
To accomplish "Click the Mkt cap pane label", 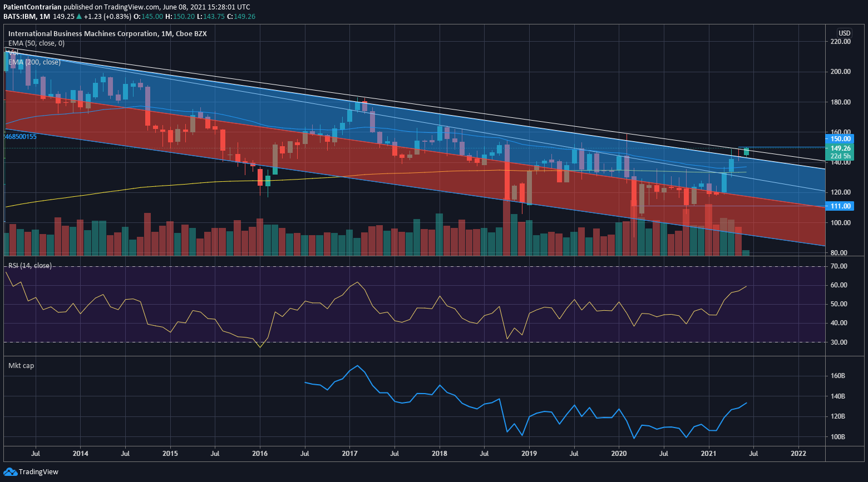I will pyautogui.click(x=21, y=366).
